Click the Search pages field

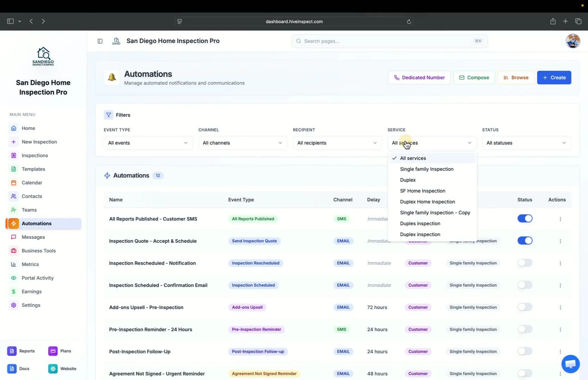(387, 41)
